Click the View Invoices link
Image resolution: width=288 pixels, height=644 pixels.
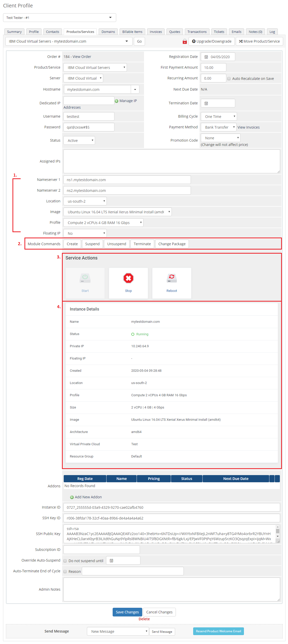[x=248, y=127]
